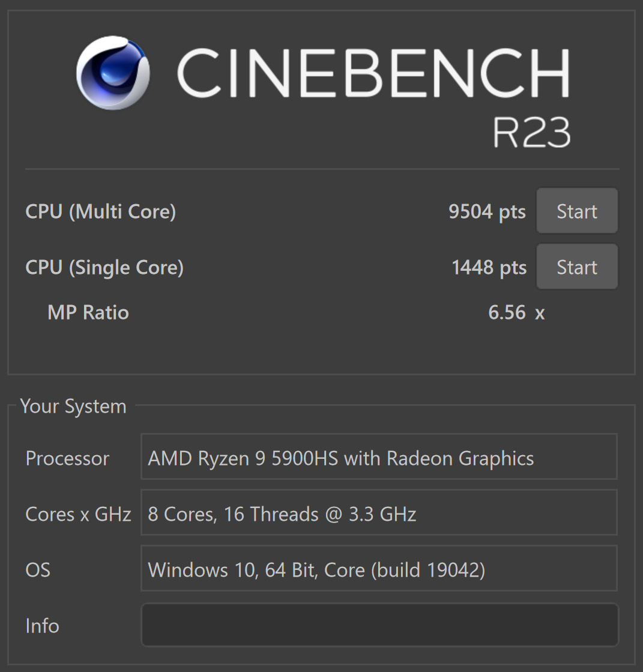Start the CPU Single Core benchmark
Screen dimensions: 643x672
point(577,267)
